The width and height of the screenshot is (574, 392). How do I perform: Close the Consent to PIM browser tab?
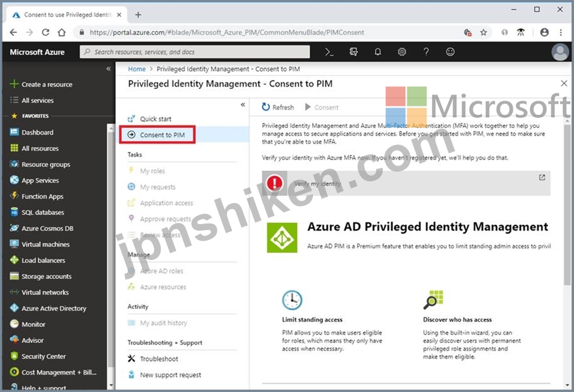[x=119, y=15]
